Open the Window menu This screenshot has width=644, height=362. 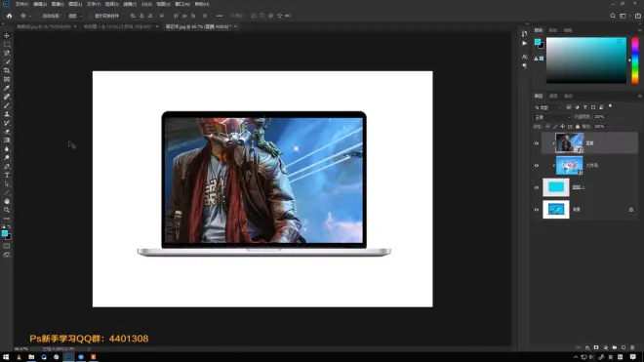pos(182,4)
